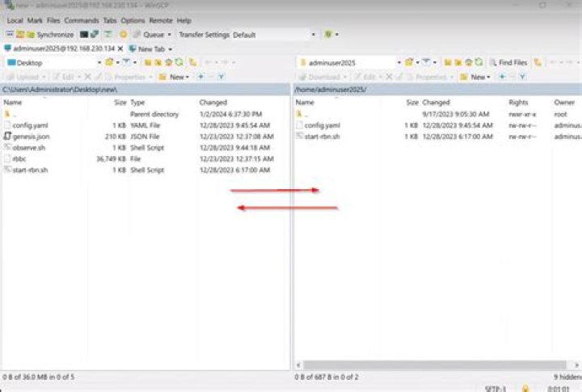
Task: Go to local home directory icon
Action: [x=167, y=62]
